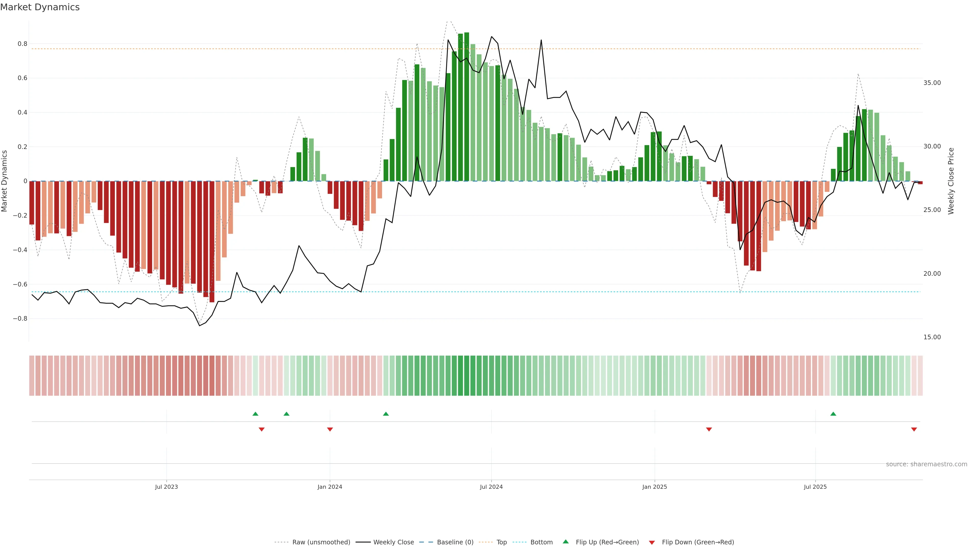The height and width of the screenshot is (551, 980).
Task: Click the green triangle icon in the legend
Action: click(566, 542)
